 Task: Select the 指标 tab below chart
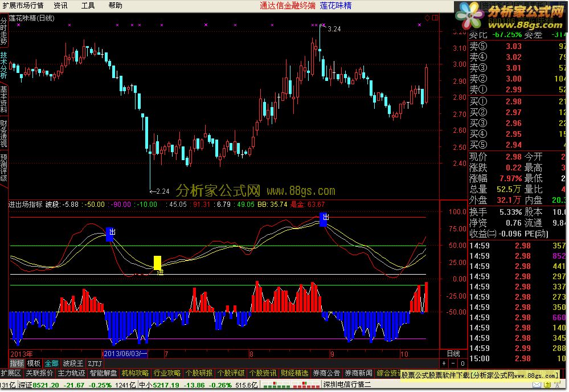coord(17,364)
